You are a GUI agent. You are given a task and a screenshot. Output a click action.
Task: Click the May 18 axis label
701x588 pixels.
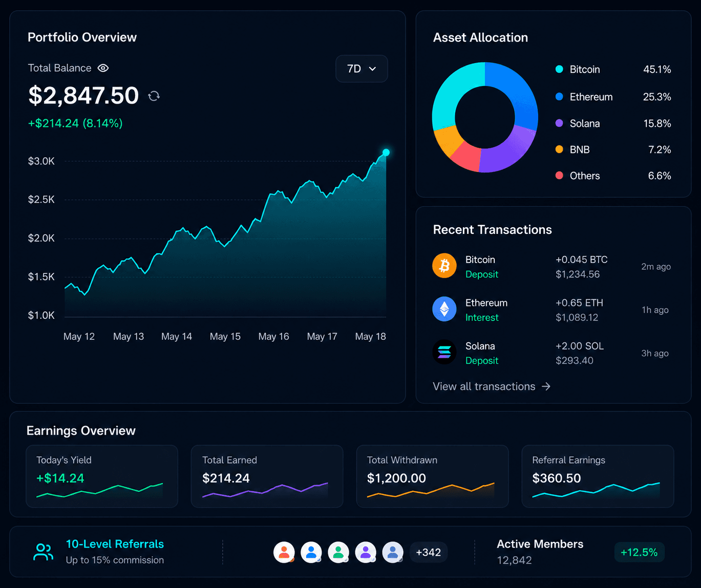click(x=370, y=336)
